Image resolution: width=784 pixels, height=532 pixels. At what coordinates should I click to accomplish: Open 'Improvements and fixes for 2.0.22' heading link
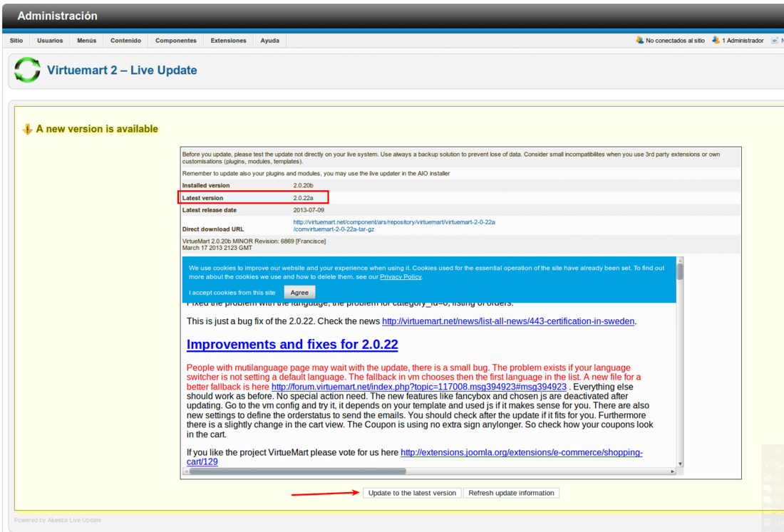click(292, 344)
